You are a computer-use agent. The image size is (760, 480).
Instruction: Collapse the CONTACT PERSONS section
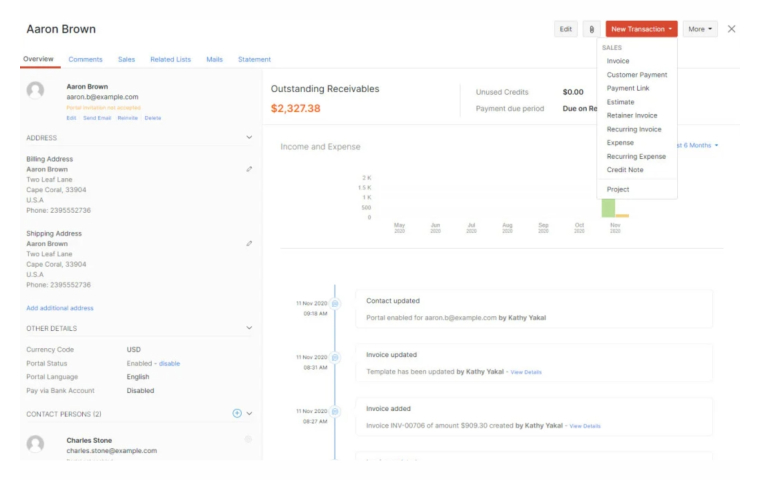tap(249, 414)
